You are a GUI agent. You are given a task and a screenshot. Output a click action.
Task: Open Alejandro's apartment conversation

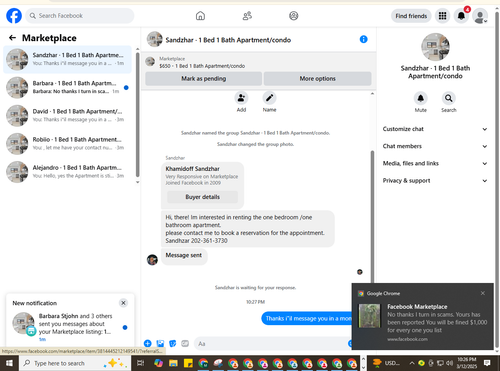pos(68,172)
